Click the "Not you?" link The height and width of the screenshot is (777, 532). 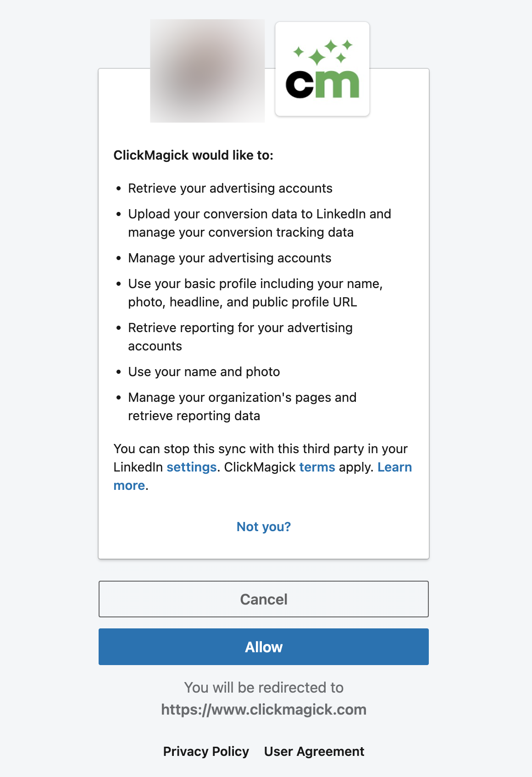[x=264, y=527]
